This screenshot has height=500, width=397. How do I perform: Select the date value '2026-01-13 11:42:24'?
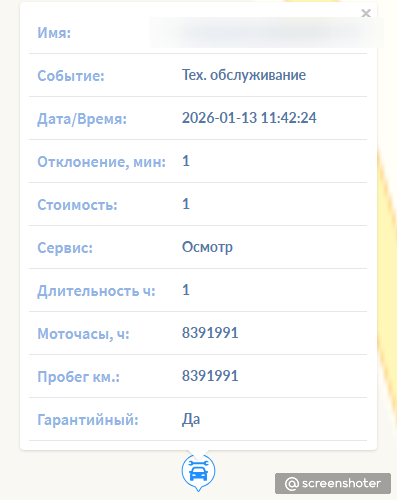[249, 118]
